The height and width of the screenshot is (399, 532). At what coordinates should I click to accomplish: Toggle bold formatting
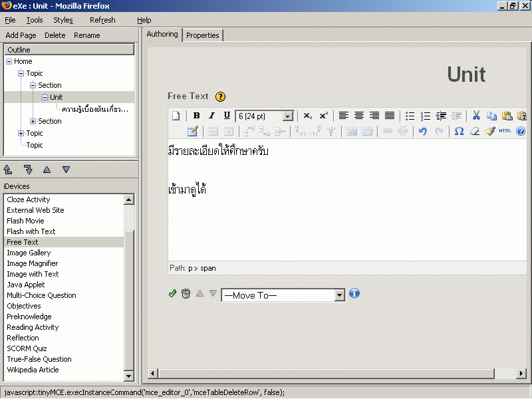(196, 116)
